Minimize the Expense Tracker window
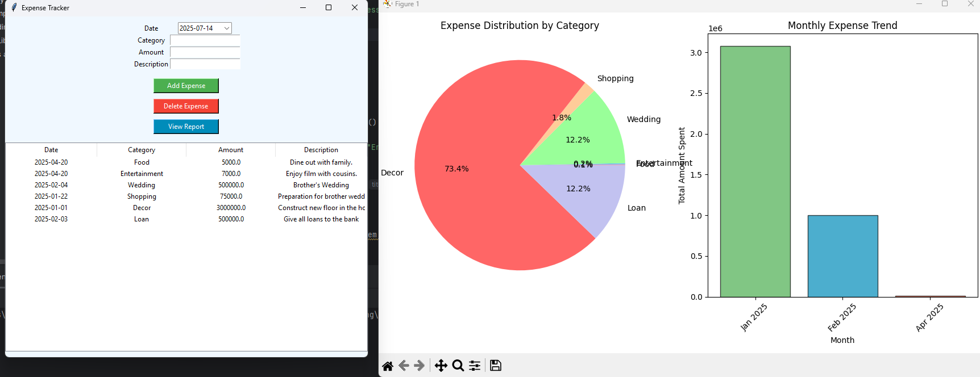Screen dimensions: 980x377 pyautogui.click(x=303, y=7)
